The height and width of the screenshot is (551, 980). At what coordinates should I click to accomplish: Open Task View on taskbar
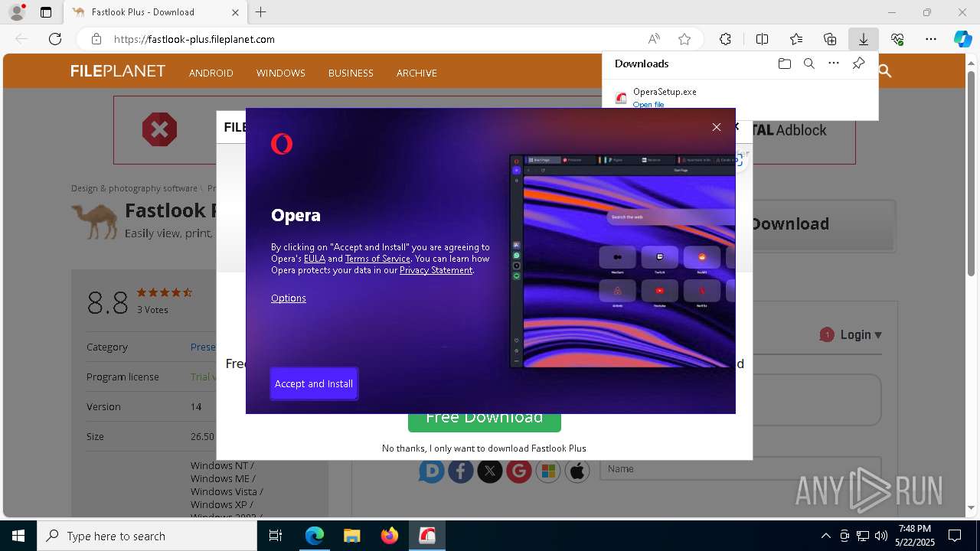coord(276,536)
